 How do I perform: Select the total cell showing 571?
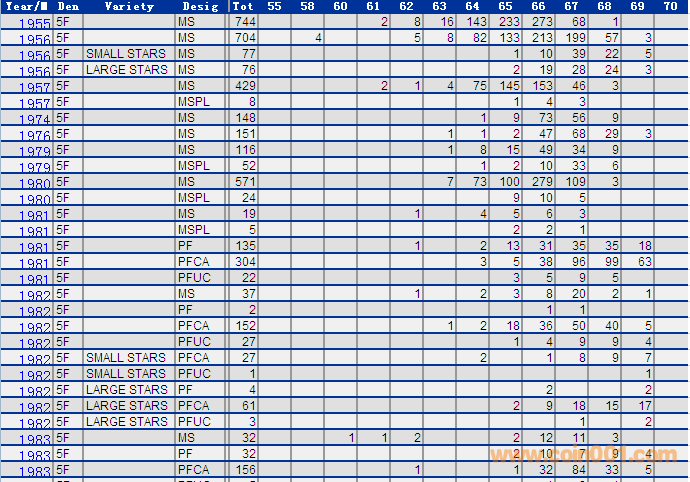tap(244, 182)
